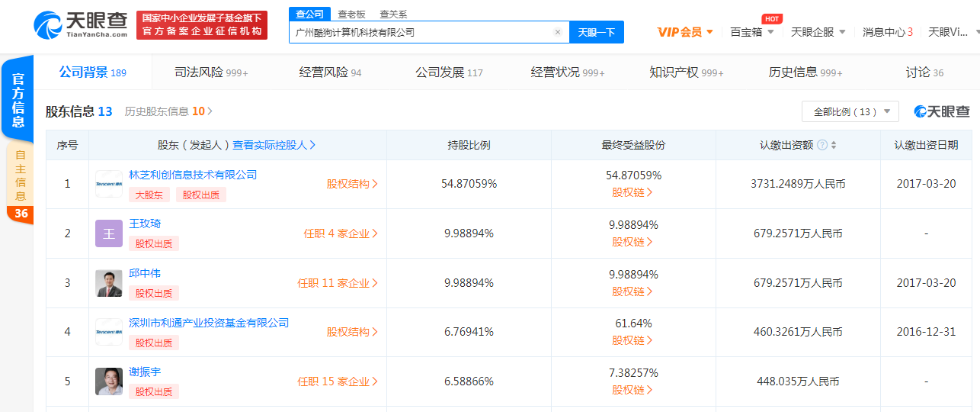Image resolution: width=980 pixels, height=412 pixels.
Task: Click the 王 avatar icon for 王玫琦
Action: click(109, 233)
